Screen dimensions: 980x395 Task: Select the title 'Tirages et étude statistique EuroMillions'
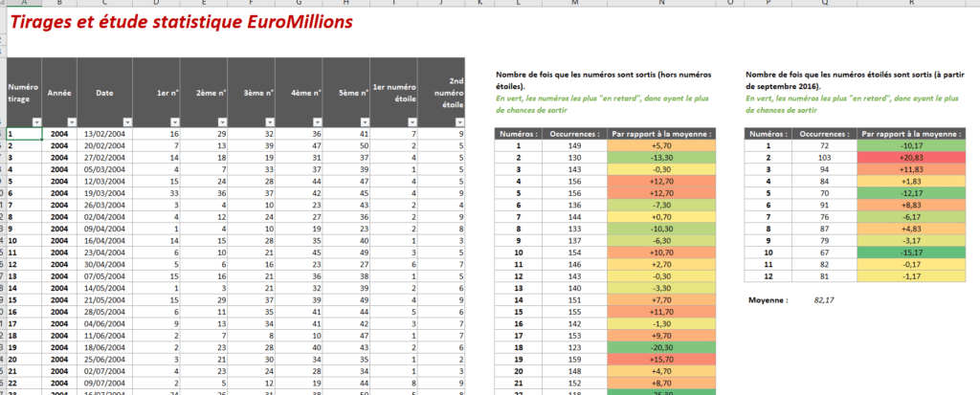click(x=181, y=22)
